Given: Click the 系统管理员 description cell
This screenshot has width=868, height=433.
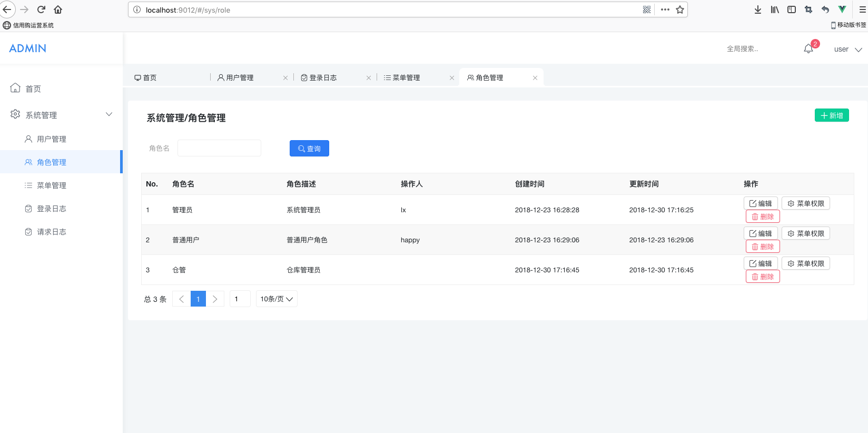Looking at the screenshot, I should 303,210.
